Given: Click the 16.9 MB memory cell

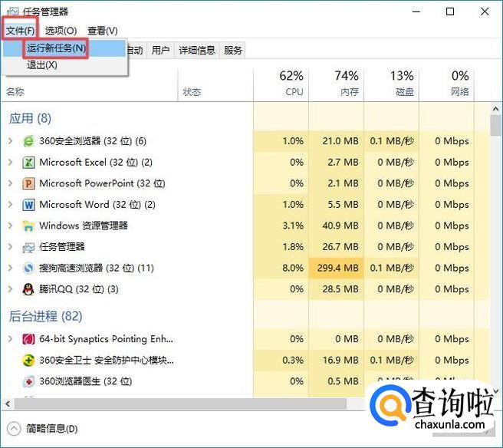Looking at the screenshot, I should 336,360.
